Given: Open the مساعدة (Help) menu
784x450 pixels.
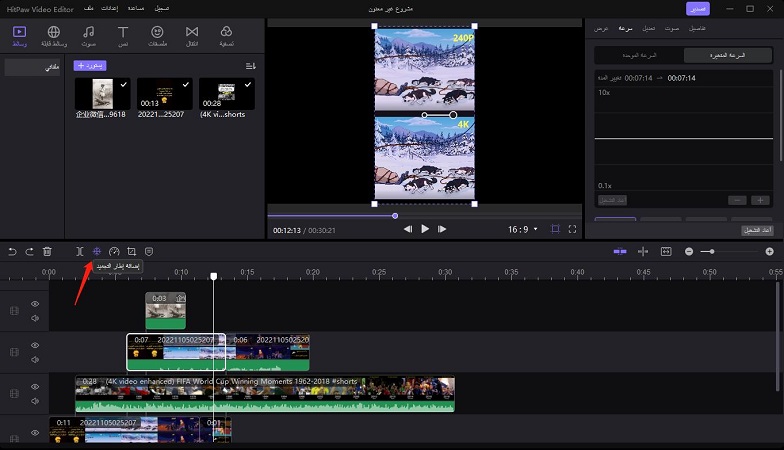Looking at the screenshot, I should coord(136,8).
